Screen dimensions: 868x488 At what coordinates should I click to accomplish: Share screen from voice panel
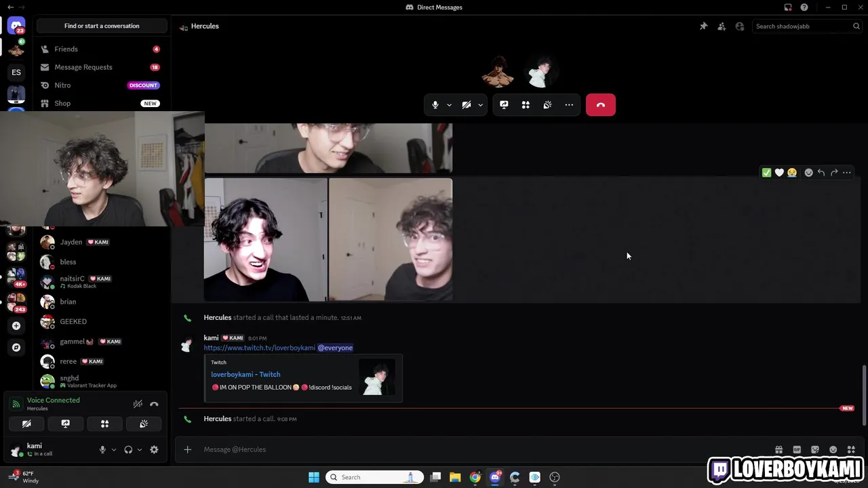(66, 424)
